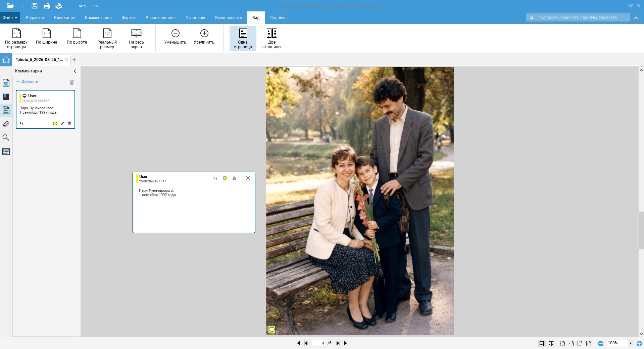
Task: Save the document with floppy icon
Action: tap(34, 6)
